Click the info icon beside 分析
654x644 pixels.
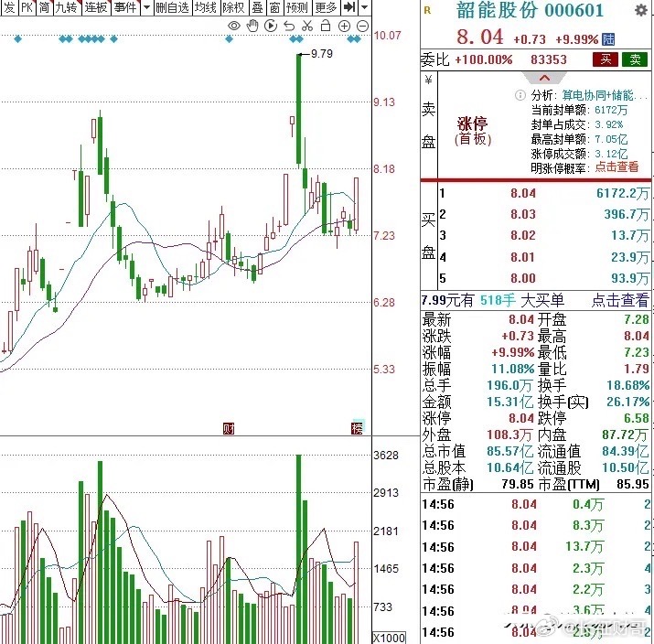pos(520,95)
